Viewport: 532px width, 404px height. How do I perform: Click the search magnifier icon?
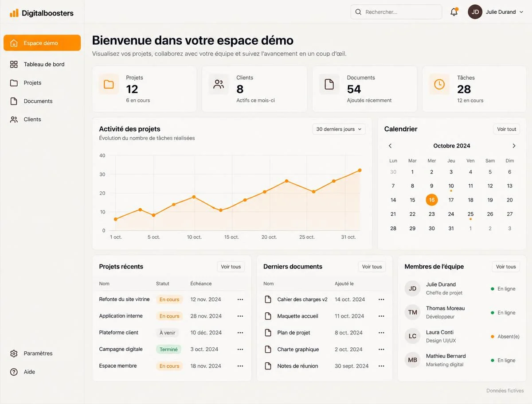pyautogui.click(x=358, y=12)
